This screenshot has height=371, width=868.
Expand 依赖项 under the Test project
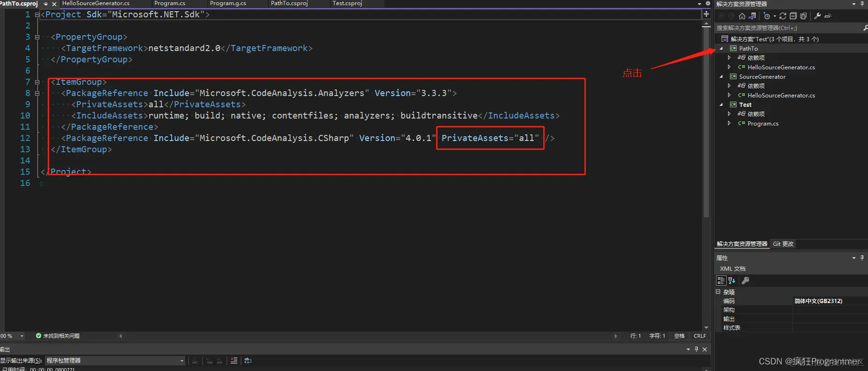tap(729, 114)
